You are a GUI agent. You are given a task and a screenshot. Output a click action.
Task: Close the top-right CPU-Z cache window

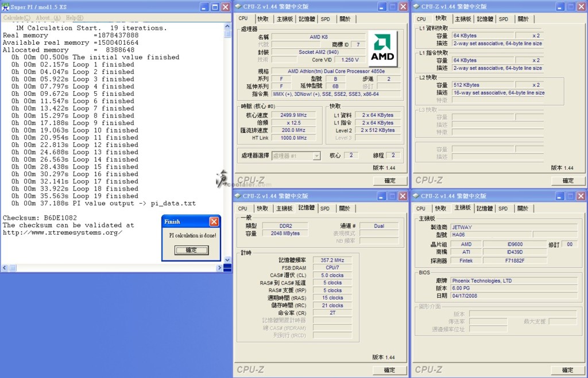581,7
